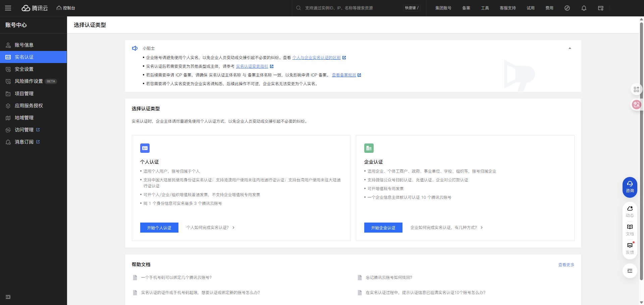Open 费用 in the top navigation
This screenshot has height=305, width=644.
[x=549, y=8]
